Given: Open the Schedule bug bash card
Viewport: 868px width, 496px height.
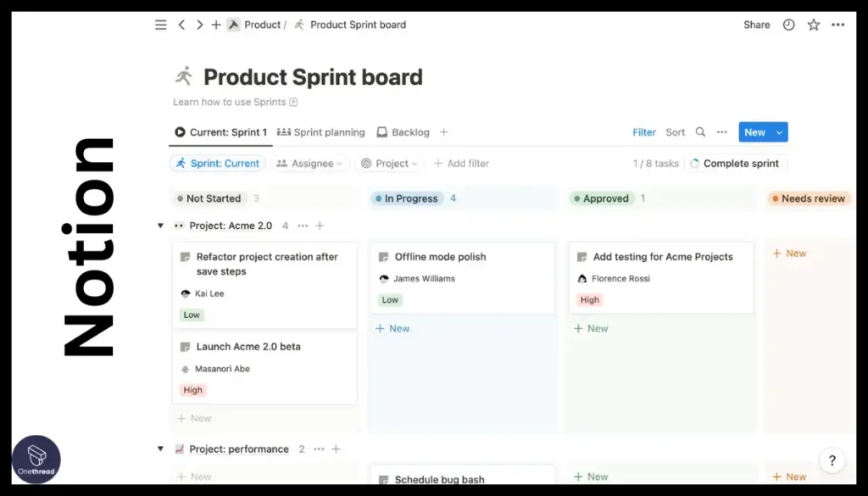Looking at the screenshot, I should pos(462,476).
